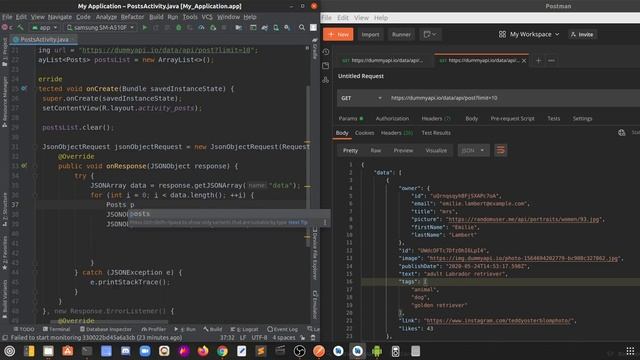Screen dimensions: 640x360
Task: Click the orange New button
Action: click(x=338, y=34)
